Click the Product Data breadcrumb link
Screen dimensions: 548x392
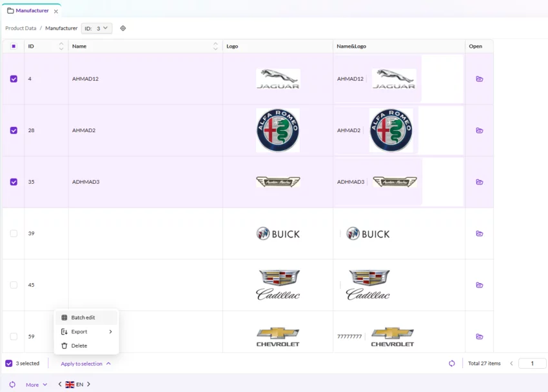point(21,28)
